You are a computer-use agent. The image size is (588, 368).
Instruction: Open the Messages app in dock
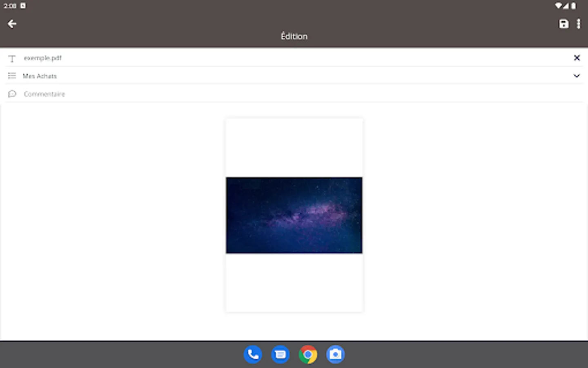(281, 355)
